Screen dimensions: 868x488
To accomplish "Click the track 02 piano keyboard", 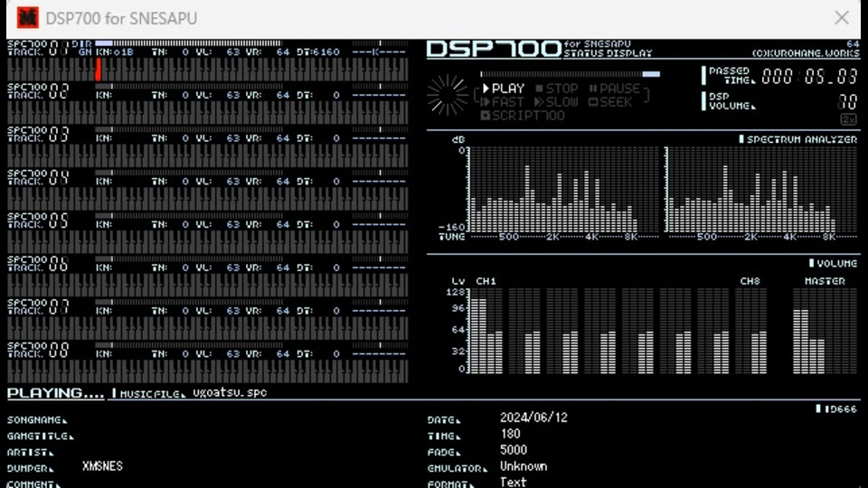I will click(208, 113).
